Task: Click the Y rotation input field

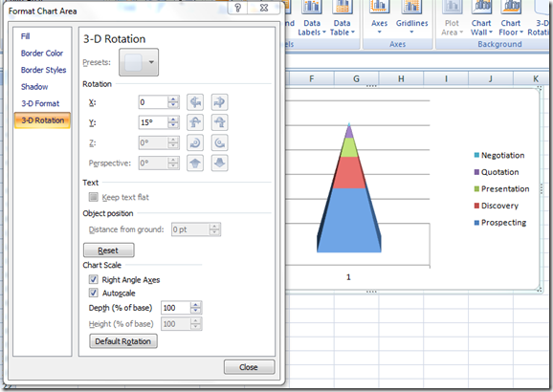Action: point(153,122)
